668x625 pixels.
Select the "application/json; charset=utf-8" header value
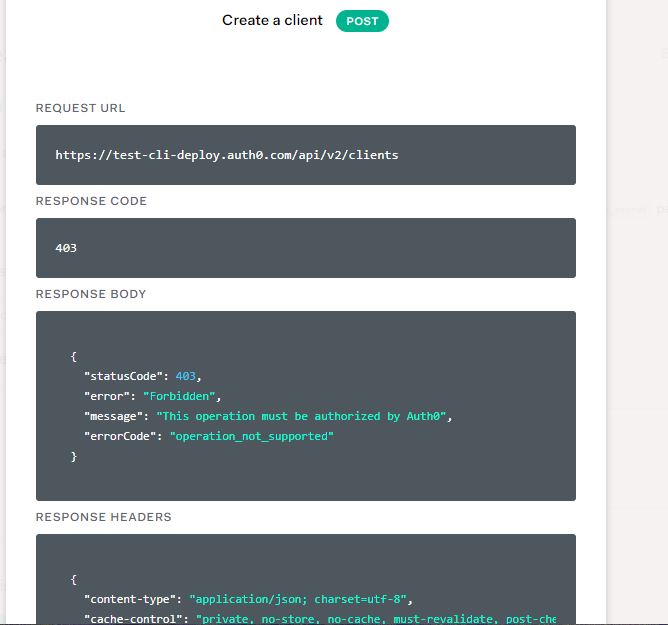point(298,599)
